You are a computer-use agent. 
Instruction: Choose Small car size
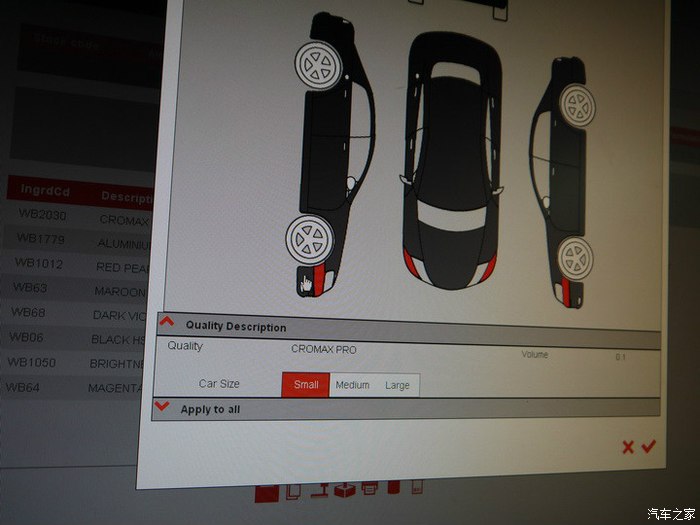click(x=306, y=385)
